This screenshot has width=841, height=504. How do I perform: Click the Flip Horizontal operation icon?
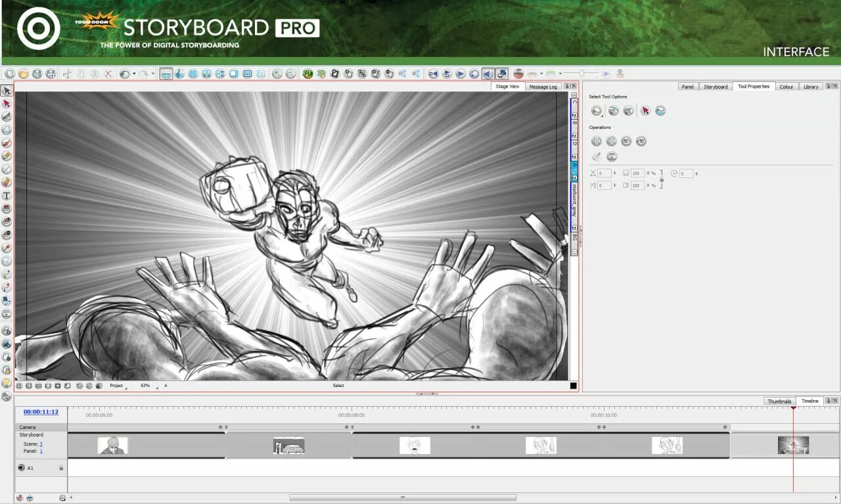597,141
